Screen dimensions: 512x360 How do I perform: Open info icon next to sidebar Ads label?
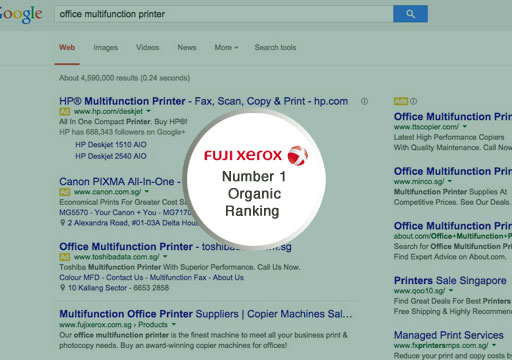click(413, 101)
